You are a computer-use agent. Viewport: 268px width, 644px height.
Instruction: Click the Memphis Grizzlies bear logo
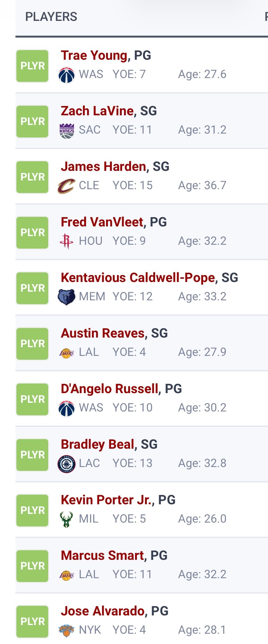pyautogui.click(x=67, y=297)
